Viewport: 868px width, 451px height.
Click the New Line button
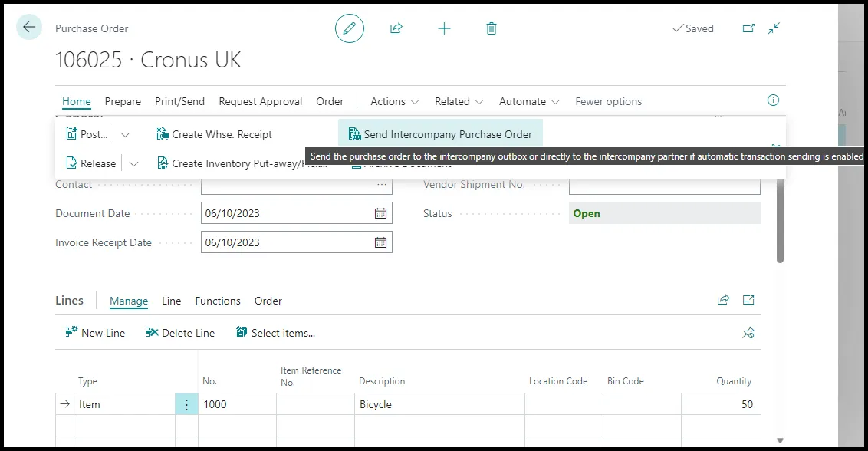[x=95, y=332]
